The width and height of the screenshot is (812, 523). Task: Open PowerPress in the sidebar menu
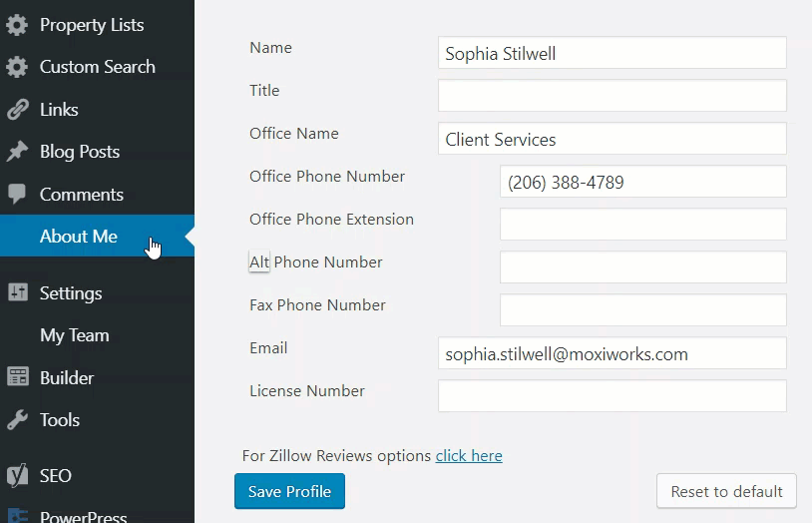[x=83, y=516]
